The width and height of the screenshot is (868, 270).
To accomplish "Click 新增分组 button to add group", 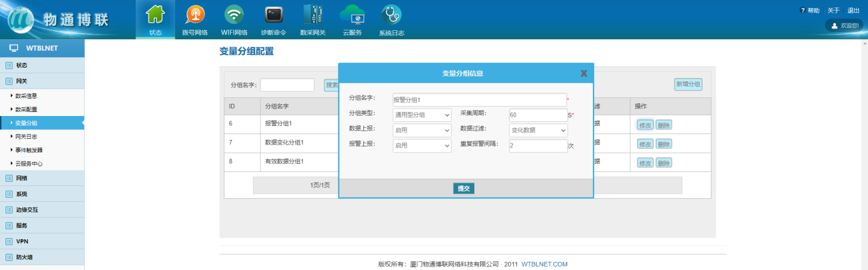I will coord(688,85).
